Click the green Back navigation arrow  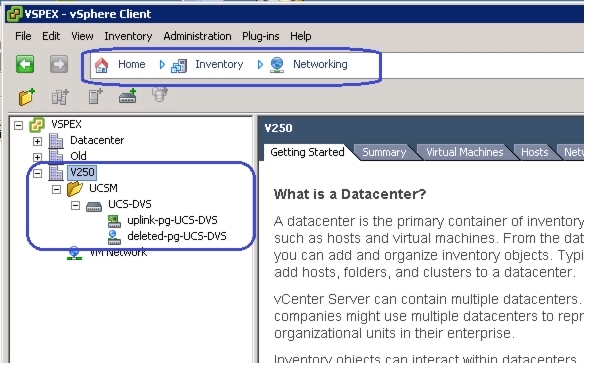[x=25, y=64]
